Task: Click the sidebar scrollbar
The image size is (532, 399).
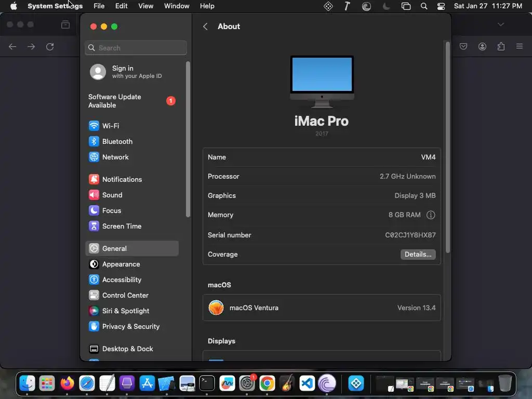Action: tap(188, 139)
